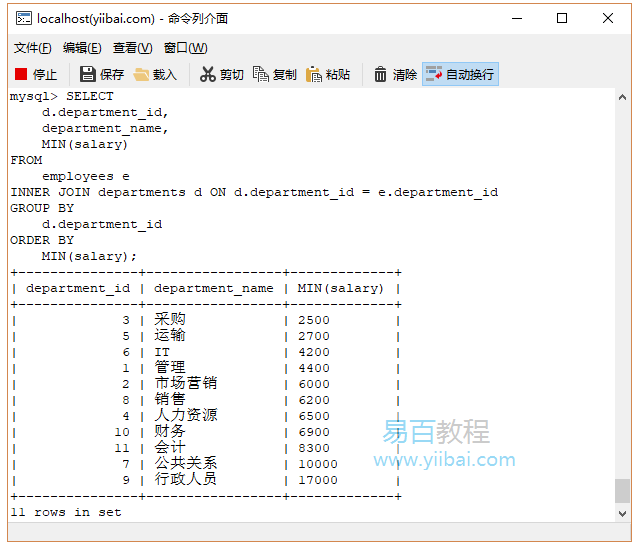Click the vertical scrollbar thumb
Image resolution: width=639 pixels, height=546 pixels.
coord(622,490)
